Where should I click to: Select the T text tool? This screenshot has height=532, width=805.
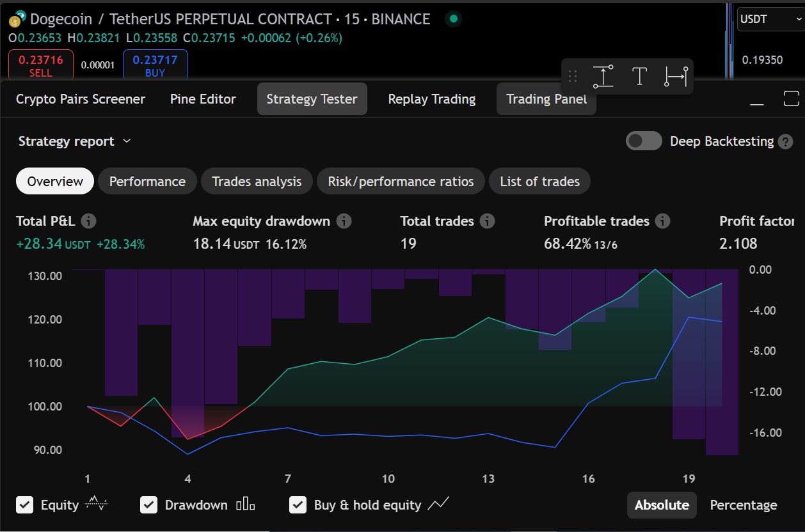[x=639, y=77]
